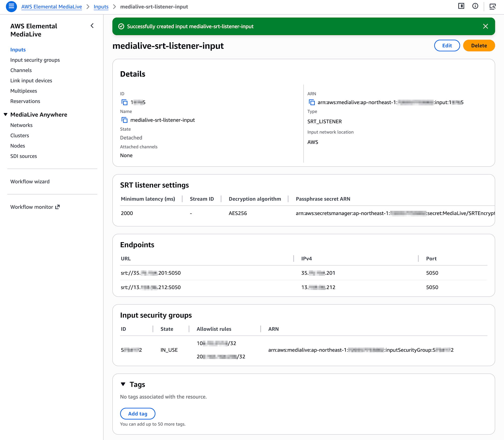504x440 pixels.
Task: Open Clusters under MediaLive Anywhere
Action: click(x=20, y=136)
